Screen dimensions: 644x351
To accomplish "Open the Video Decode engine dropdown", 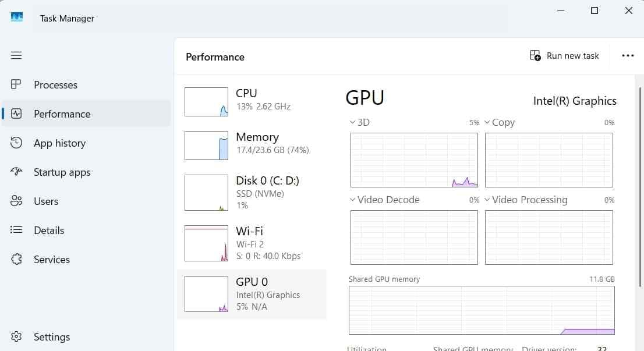I will (352, 200).
